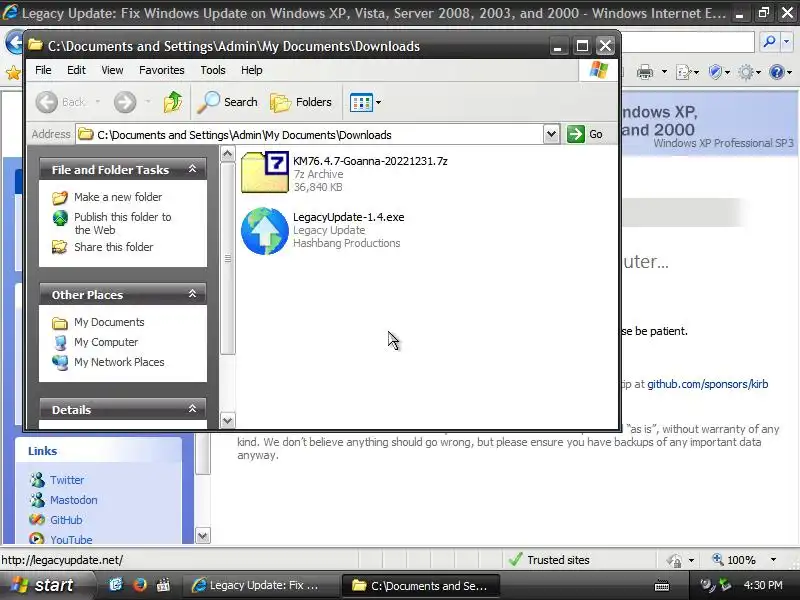The width and height of the screenshot is (800, 600).
Task: Open the IE zoom 100% dropdown
Action: pyautogui.click(x=773, y=560)
